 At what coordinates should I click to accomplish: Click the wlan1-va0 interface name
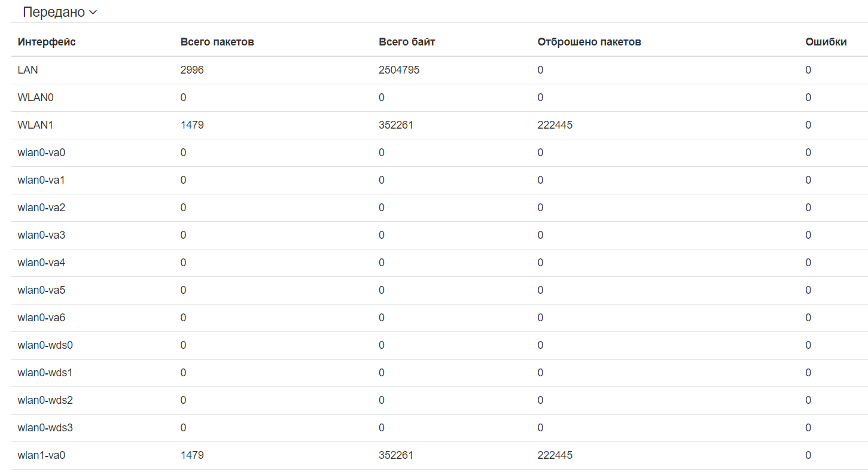tap(41, 455)
